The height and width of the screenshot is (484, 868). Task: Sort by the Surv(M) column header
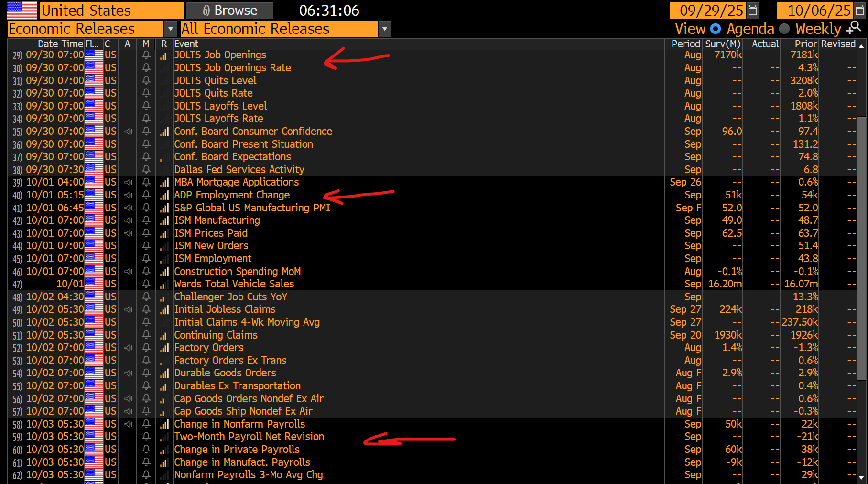[723, 44]
